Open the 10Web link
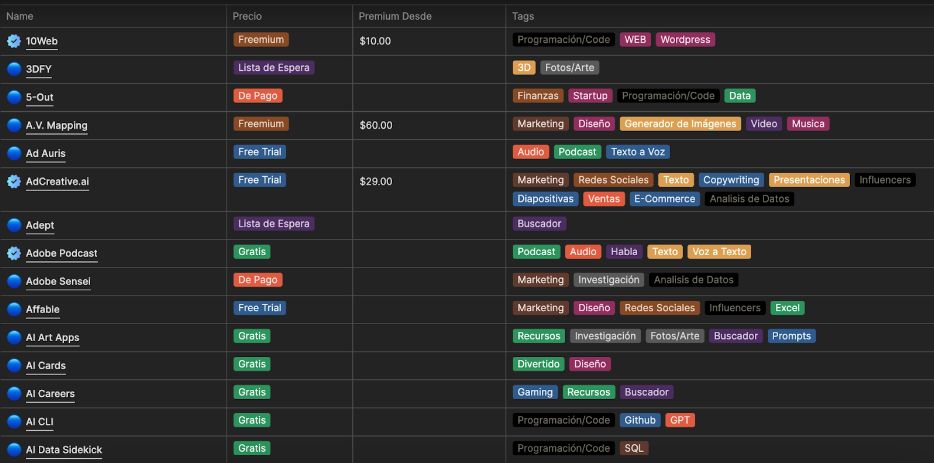 coord(42,41)
